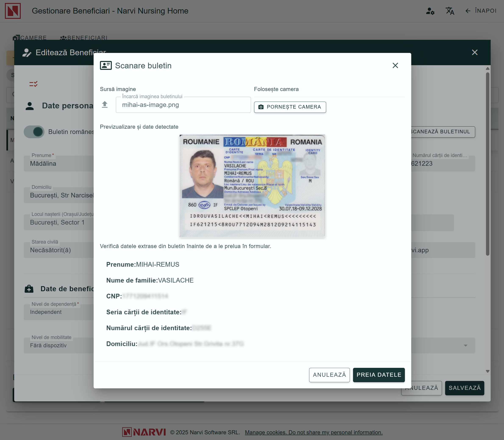The image size is (504, 440).
Task: Click the camera icon in PORNEȘTE CAMERA
Action: 261,107
